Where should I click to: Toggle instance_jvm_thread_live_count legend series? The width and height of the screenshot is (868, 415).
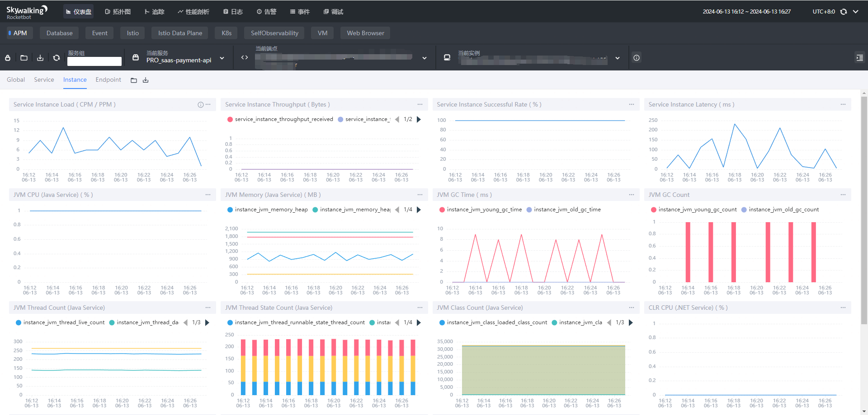60,322
